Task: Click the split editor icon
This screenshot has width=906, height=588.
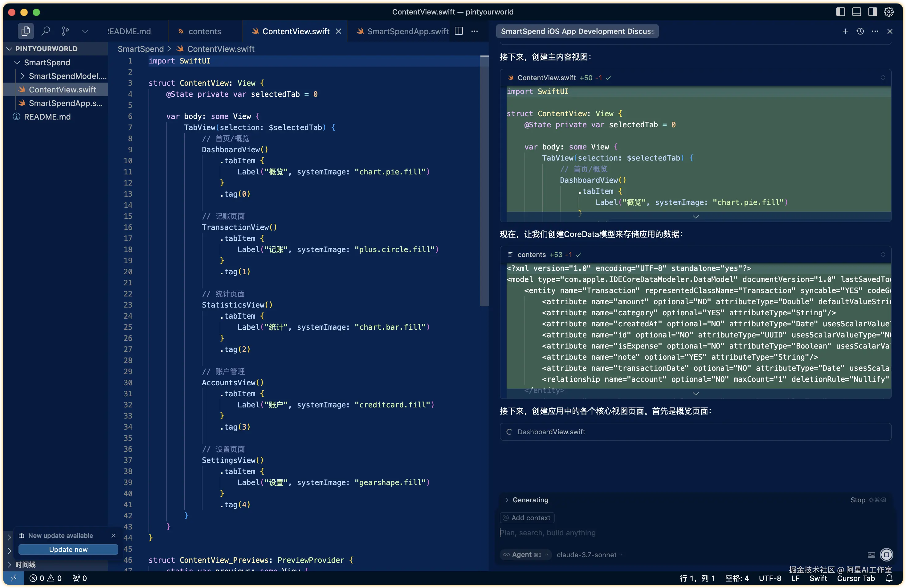Action: pyautogui.click(x=459, y=31)
